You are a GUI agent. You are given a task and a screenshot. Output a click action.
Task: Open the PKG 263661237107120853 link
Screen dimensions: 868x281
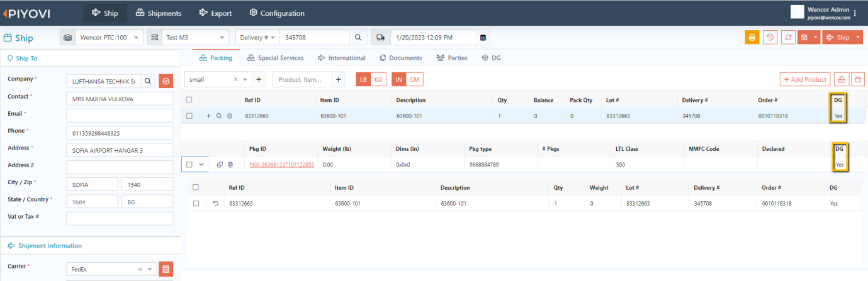tap(281, 165)
